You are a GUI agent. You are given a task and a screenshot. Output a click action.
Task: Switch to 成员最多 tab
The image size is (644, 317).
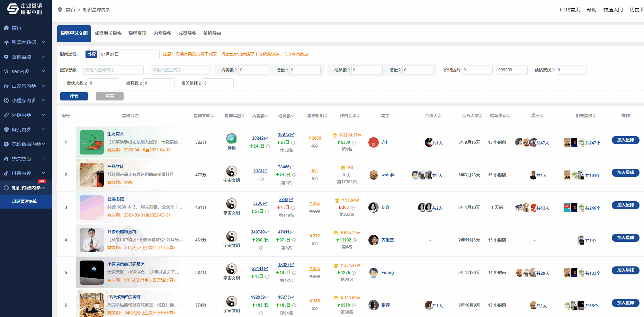point(187,33)
